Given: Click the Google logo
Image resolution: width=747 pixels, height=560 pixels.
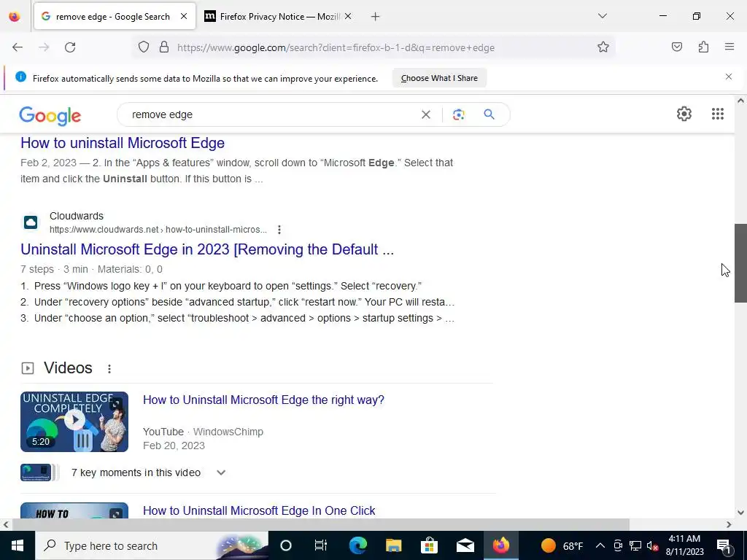Looking at the screenshot, I should (50, 116).
